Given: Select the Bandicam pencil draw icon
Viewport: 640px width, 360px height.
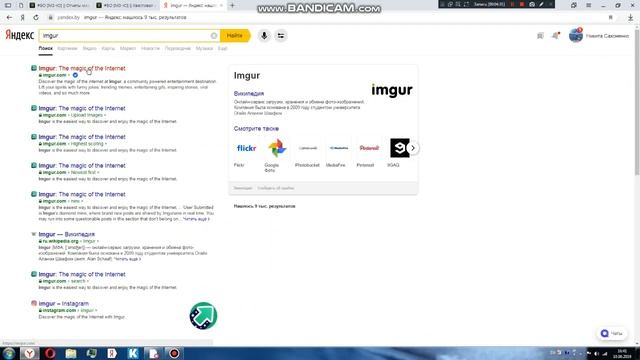Looking at the screenshot, I should click(x=542, y=4).
